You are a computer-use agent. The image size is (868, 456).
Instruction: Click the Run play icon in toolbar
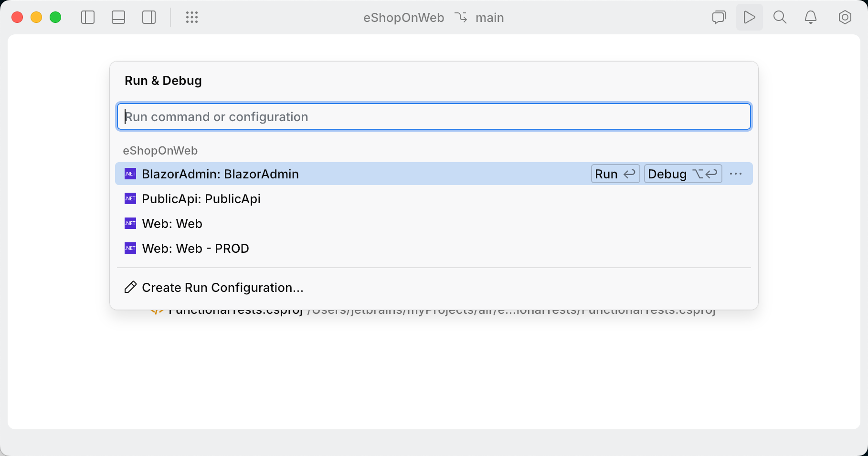(x=749, y=17)
